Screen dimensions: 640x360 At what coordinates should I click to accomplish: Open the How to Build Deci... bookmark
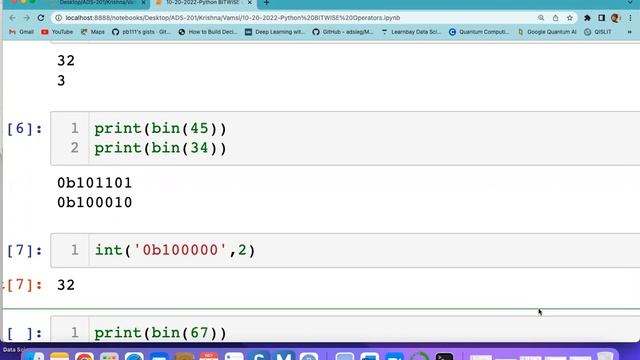click(x=208, y=32)
